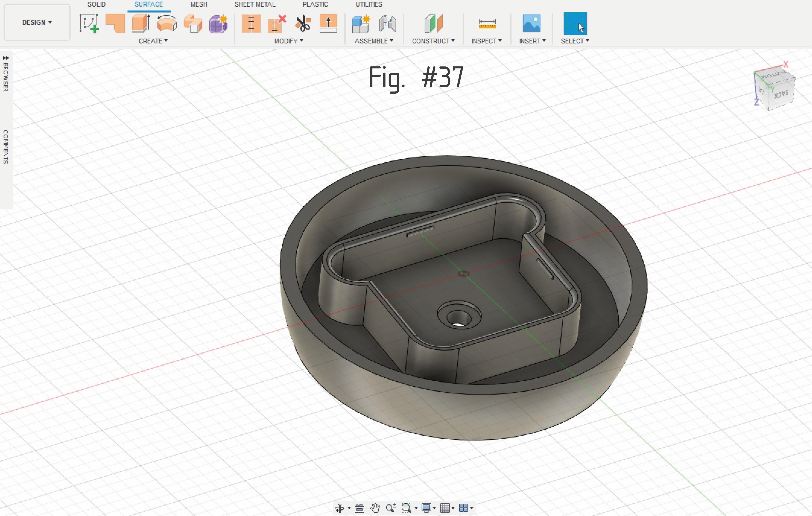Viewport: 812px width, 516px height.
Task: Select the Stitch tool
Action: tap(251, 23)
